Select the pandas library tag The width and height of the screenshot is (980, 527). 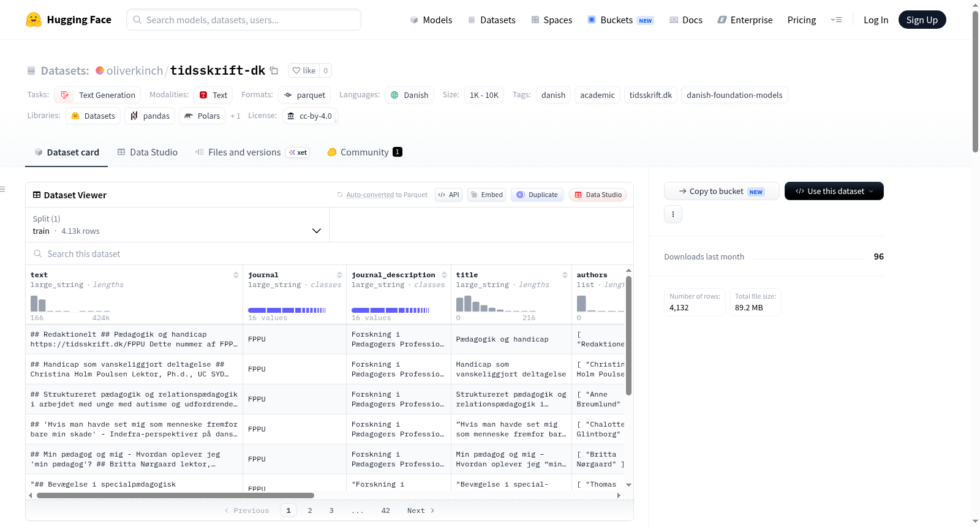pyautogui.click(x=149, y=116)
